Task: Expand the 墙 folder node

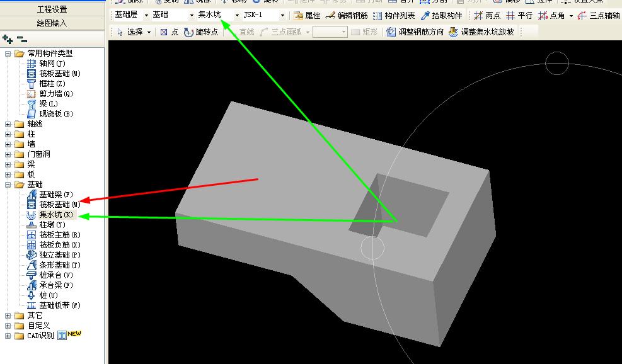Action: tap(8, 144)
